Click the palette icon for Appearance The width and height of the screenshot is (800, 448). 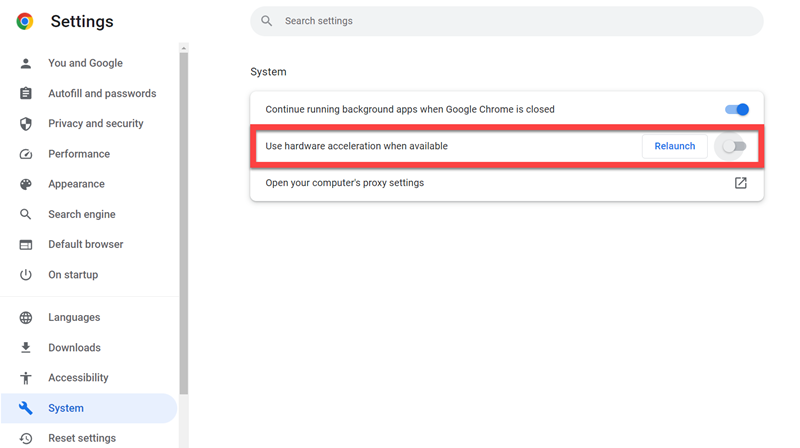pos(26,184)
